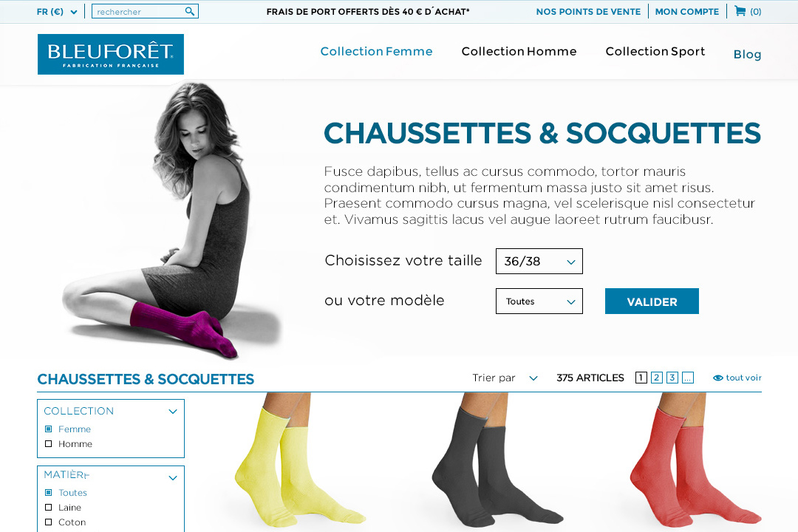This screenshot has width=798, height=532.
Task: Open Collection Homme menu
Action: (519, 52)
